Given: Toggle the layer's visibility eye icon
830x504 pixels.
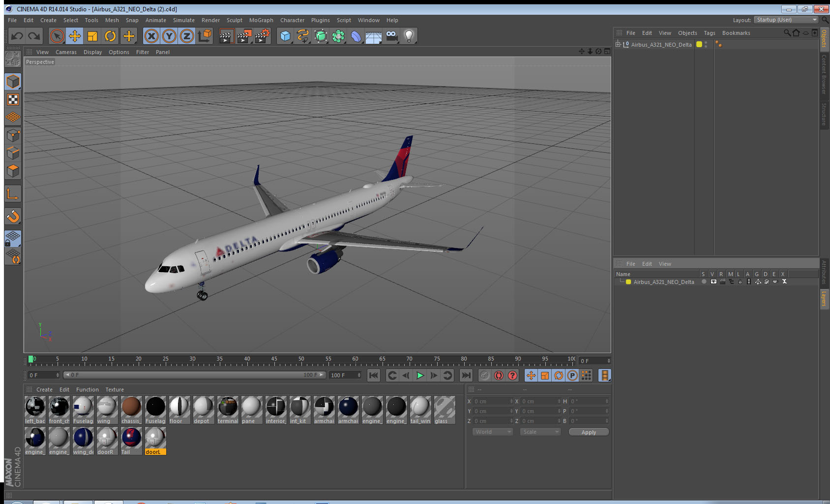Looking at the screenshot, I should coord(713,282).
